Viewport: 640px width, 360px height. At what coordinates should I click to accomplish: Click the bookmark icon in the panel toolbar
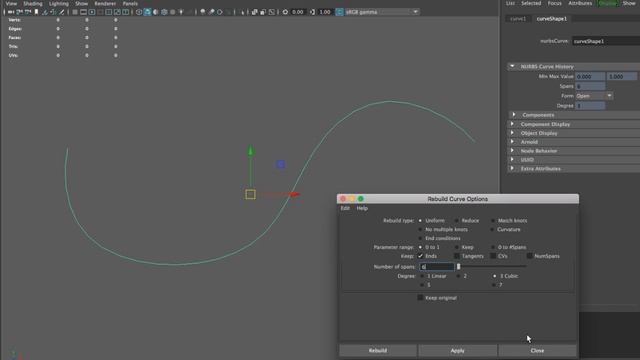[36, 12]
